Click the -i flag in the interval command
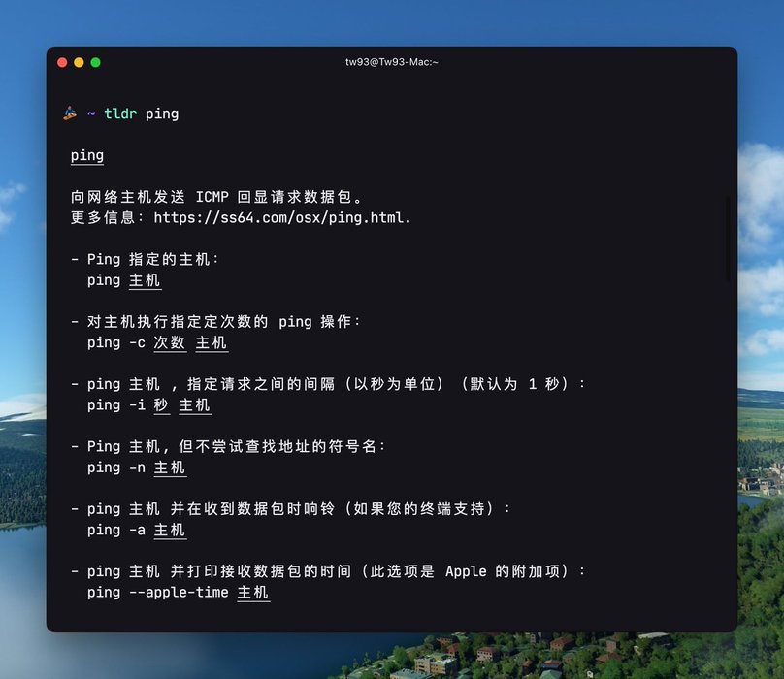Screen dimensions: 784x679 (x=137, y=404)
